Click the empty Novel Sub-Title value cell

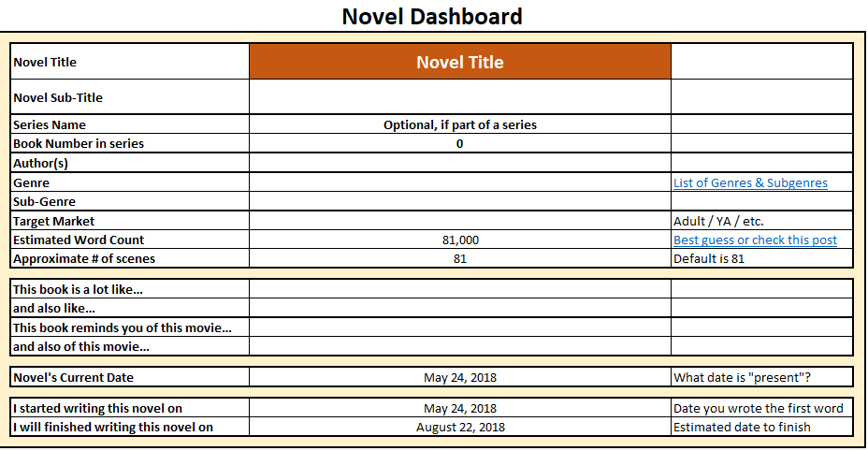pyautogui.click(x=459, y=97)
